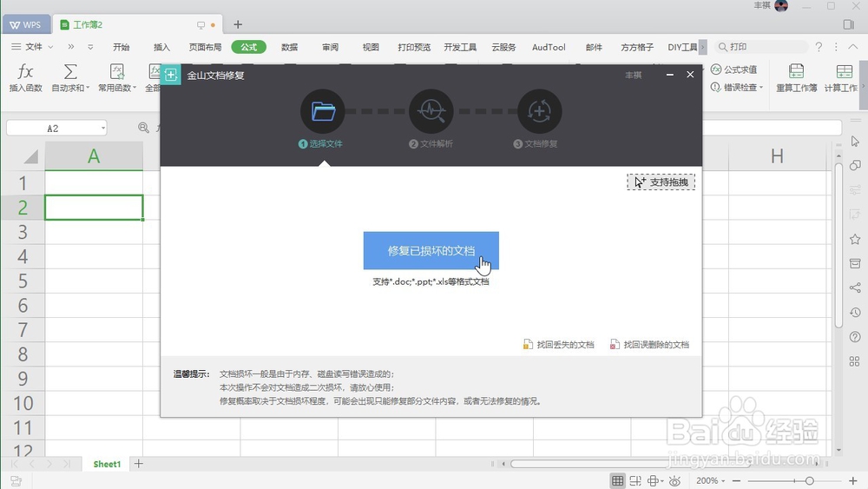Select column H header
This screenshot has width=868, height=489.
[x=777, y=156]
